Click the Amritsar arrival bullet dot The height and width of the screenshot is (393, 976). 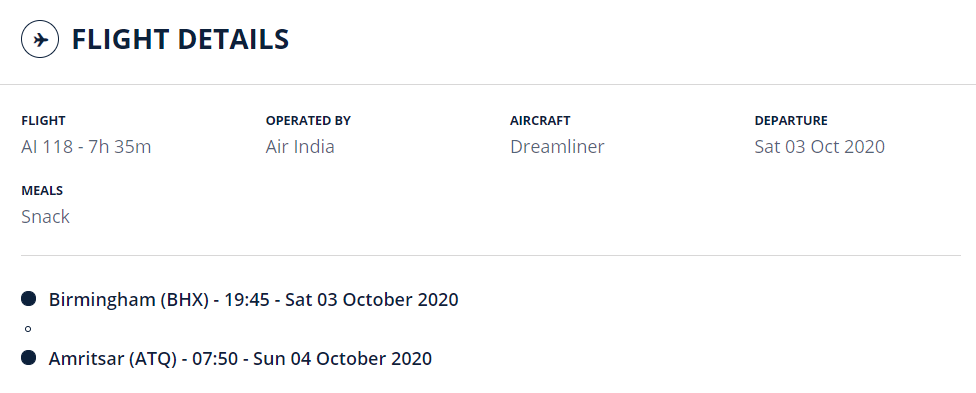tap(29, 358)
